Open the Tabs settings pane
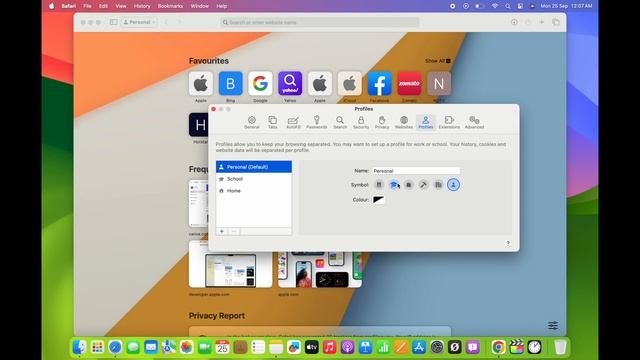The image size is (640, 360). (x=272, y=122)
